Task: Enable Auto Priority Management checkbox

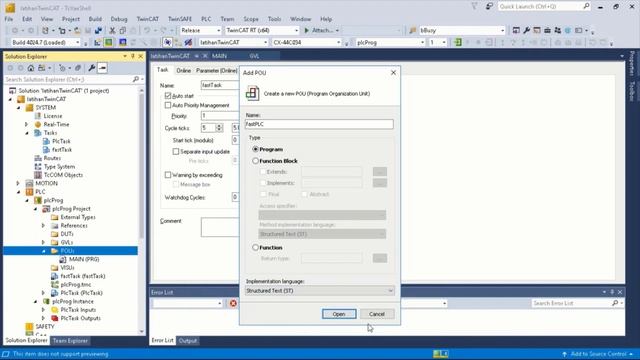Action: pos(168,105)
